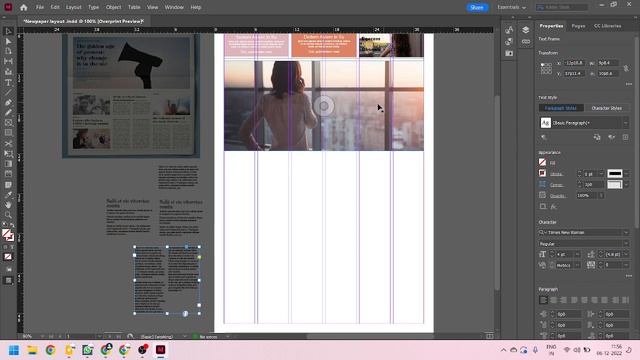The height and width of the screenshot is (360, 640).
Task: Select the Pen tool
Action: 8,102
